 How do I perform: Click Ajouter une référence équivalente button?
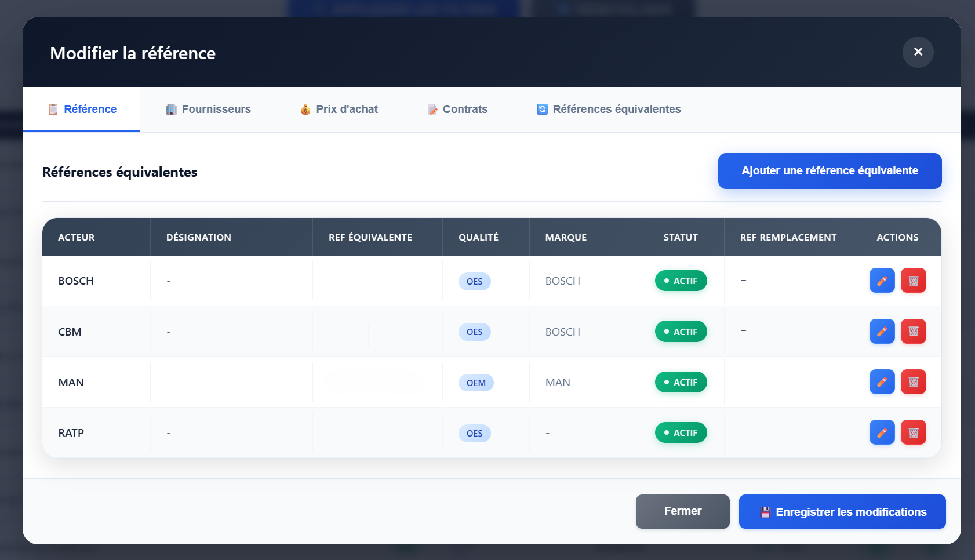click(830, 171)
